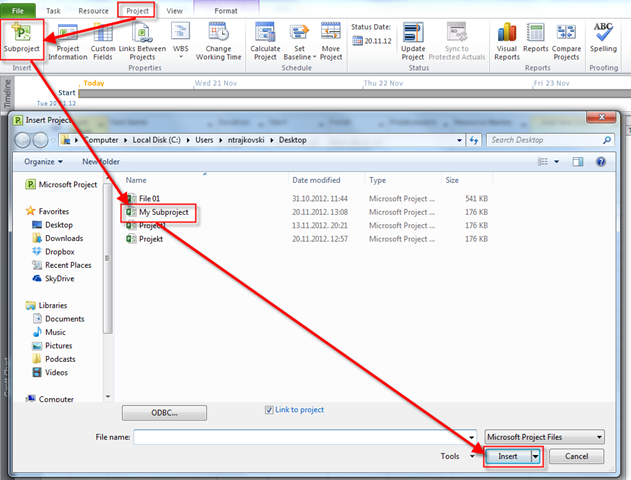Click in the File name field
The width and height of the screenshot is (631, 480).
pos(305,437)
